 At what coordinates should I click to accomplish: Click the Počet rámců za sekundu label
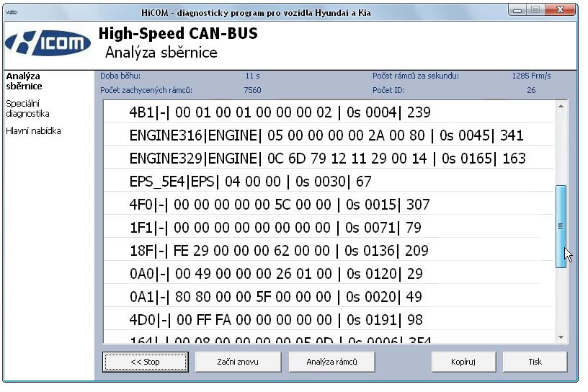[416, 76]
